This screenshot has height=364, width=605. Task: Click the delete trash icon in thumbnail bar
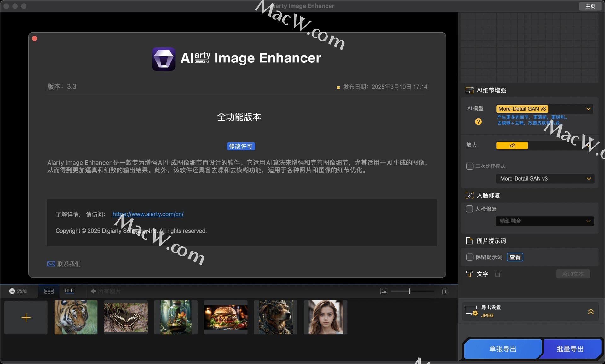pyautogui.click(x=445, y=291)
